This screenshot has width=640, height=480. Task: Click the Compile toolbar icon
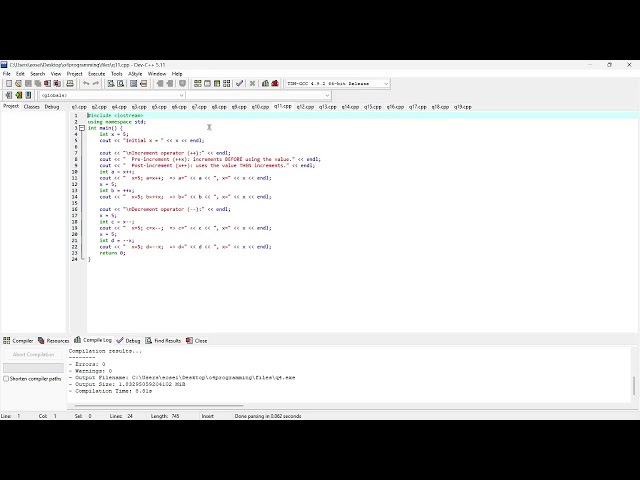pyautogui.click(x=198, y=83)
